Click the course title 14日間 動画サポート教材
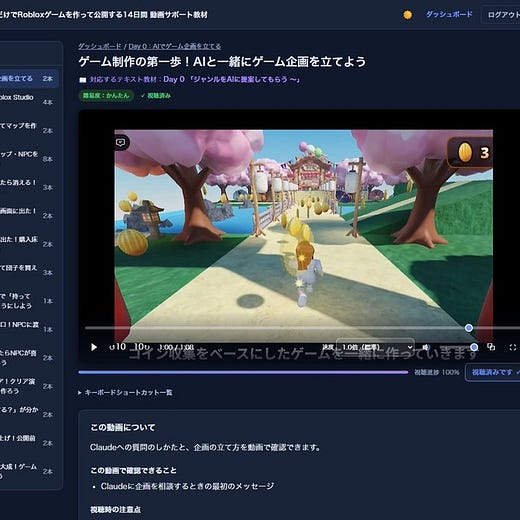Image resolution: width=520 pixels, height=520 pixels. [x=166, y=15]
